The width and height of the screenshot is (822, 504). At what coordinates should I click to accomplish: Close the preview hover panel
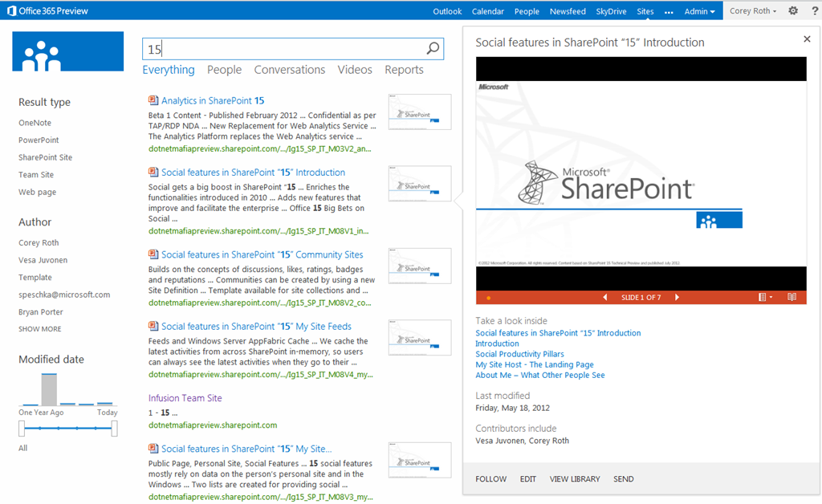807,39
